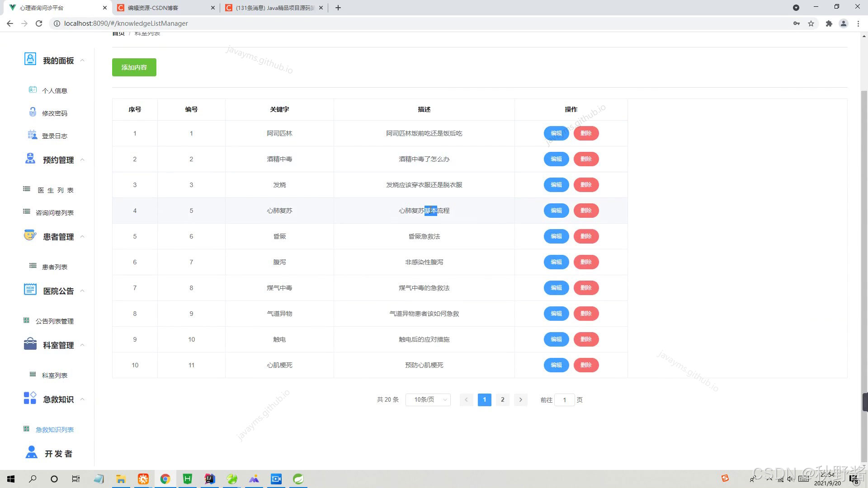The height and width of the screenshot is (488, 868).
Task: Go to page 2 of results
Action: click(502, 400)
